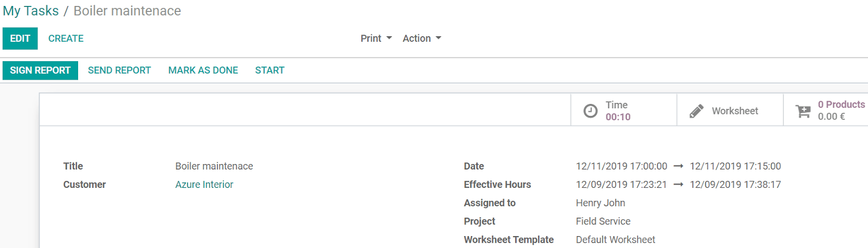This screenshot has width=868, height=248.
Task: Open the Worksheet stat button
Action: point(730,110)
